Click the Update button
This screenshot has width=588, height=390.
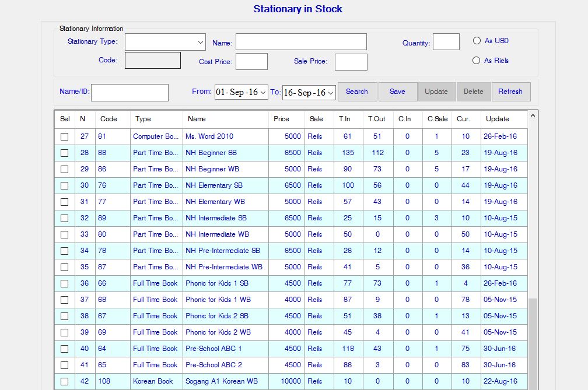pos(436,92)
